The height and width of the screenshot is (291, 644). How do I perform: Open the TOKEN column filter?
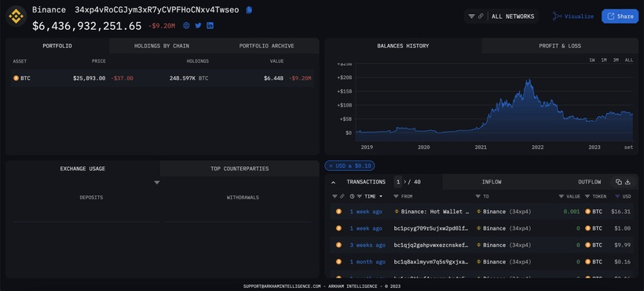pos(587,197)
